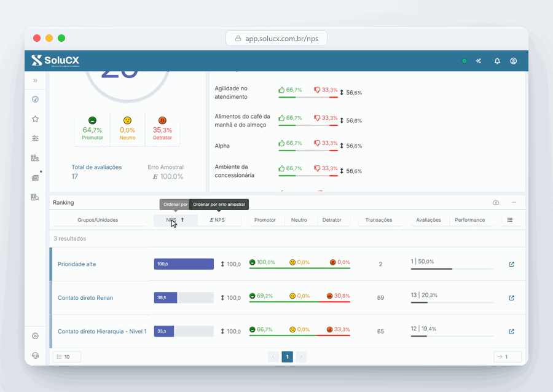Image resolution: width=553 pixels, height=392 pixels.
Task: Open the headset support icon in sidebar
Action: coord(35,355)
